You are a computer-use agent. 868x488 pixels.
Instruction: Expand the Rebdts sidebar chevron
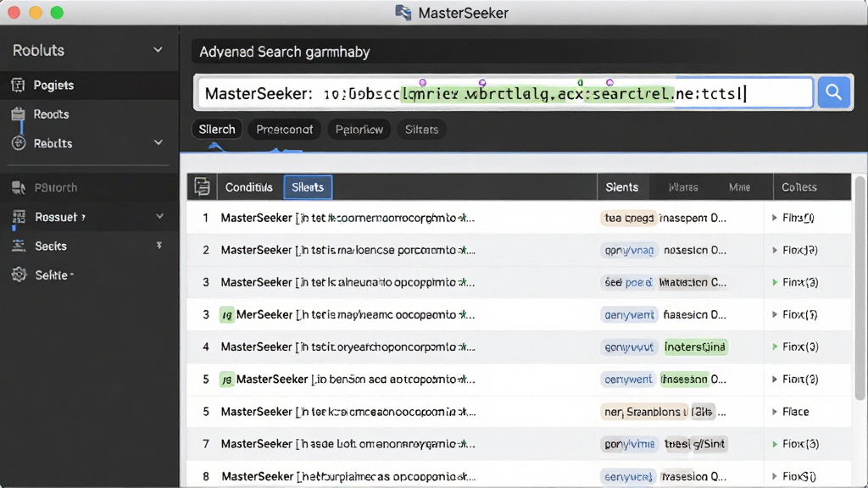coord(159,142)
